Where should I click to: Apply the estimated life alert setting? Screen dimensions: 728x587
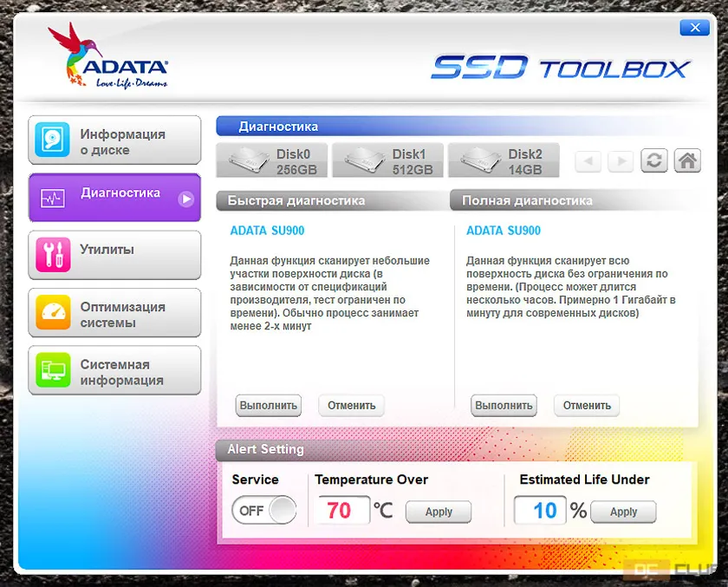coord(623,512)
